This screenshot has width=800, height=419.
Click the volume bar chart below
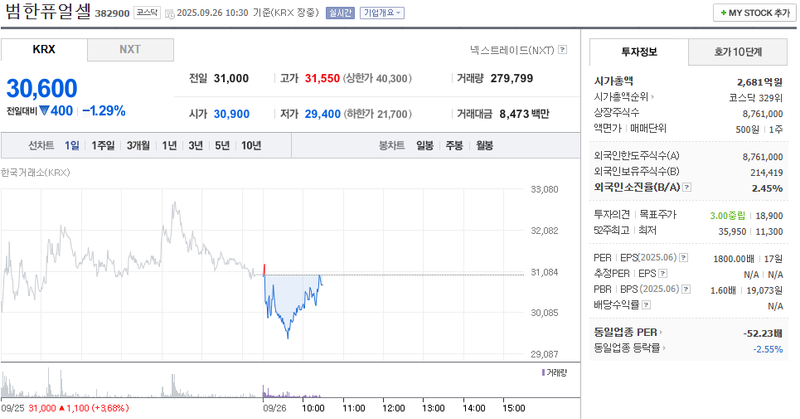pyautogui.click(x=263, y=382)
